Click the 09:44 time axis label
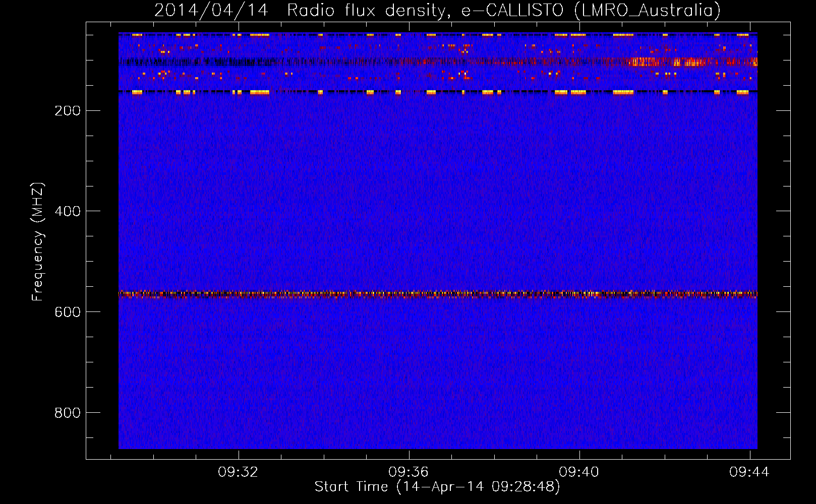This screenshot has width=816, height=504. click(x=749, y=472)
